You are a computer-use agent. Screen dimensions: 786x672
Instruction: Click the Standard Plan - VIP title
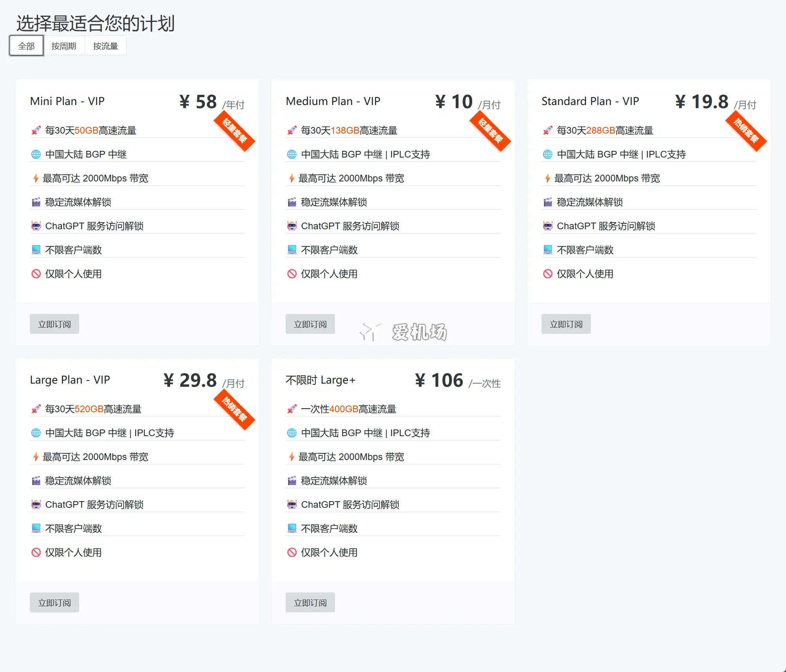point(590,101)
